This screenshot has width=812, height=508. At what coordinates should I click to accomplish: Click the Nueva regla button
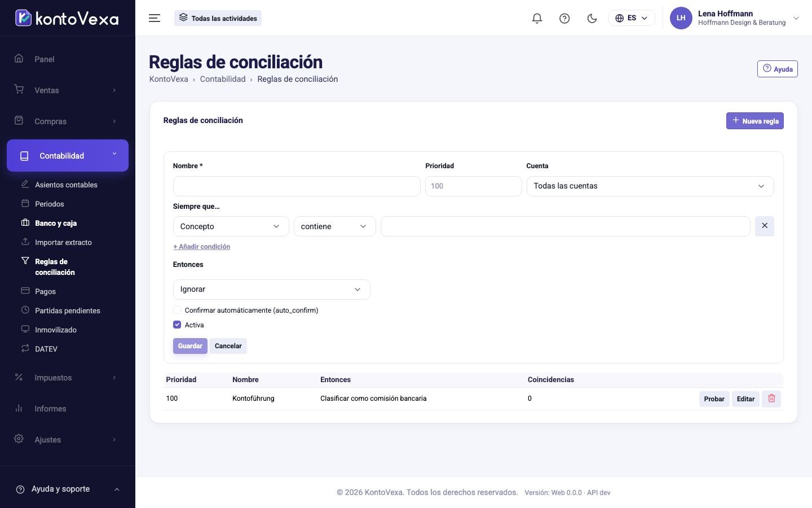point(755,121)
